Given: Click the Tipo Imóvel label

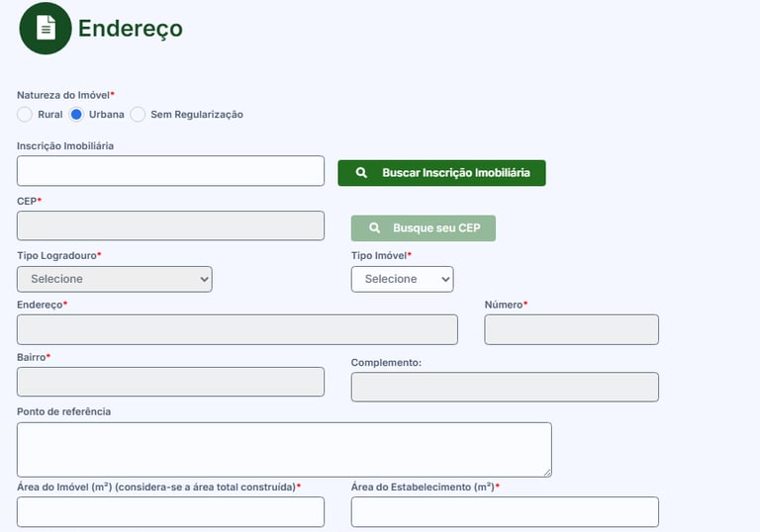Looking at the screenshot, I should pos(381,255).
